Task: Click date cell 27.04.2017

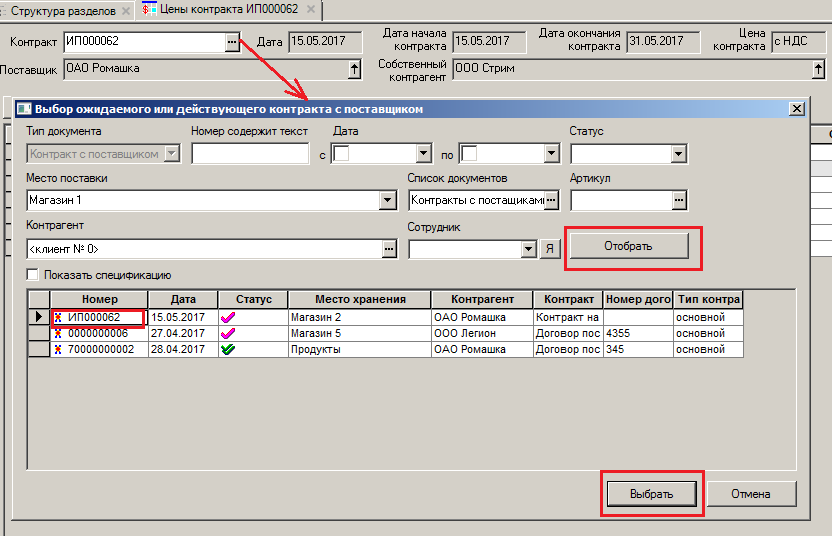Action: tap(183, 333)
